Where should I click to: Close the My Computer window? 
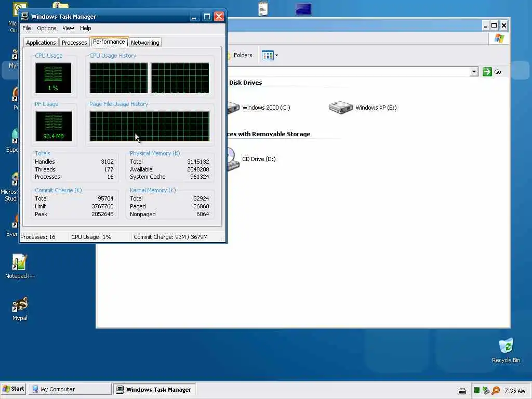(x=504, y=25)
